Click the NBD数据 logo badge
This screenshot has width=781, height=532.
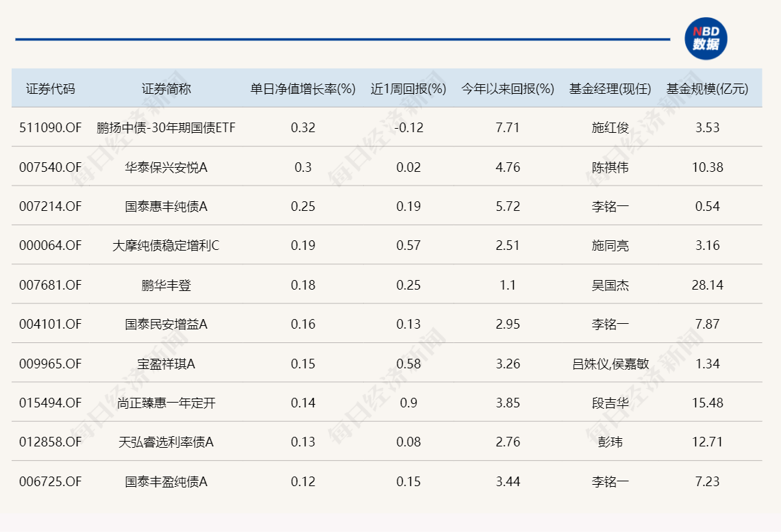pos(706,39)
